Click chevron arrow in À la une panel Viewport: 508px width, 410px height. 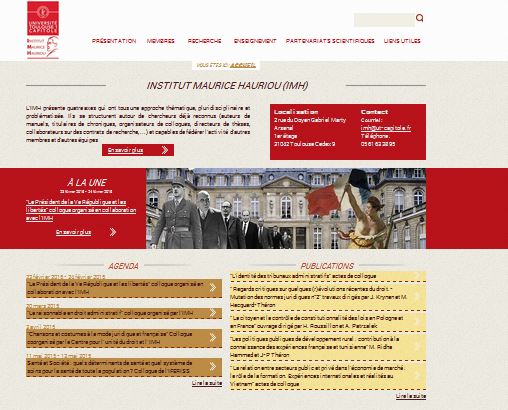click(113, 232)
